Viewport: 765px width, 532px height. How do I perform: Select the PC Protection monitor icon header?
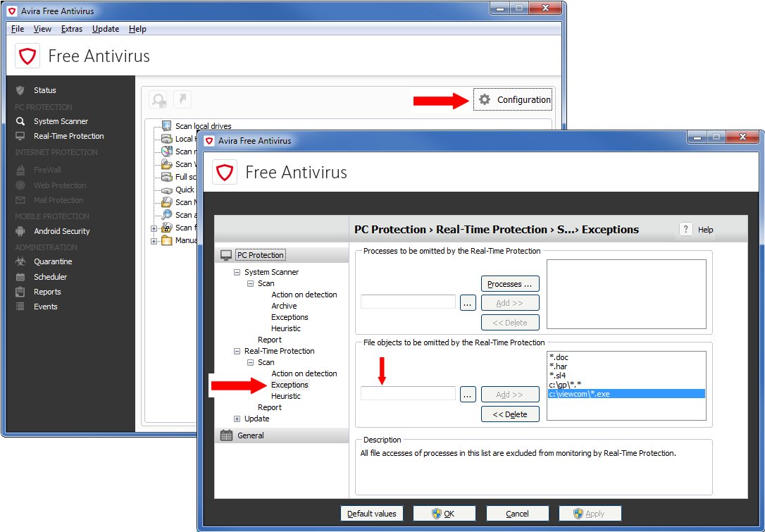pyautogui.click(x=226, y=255)
